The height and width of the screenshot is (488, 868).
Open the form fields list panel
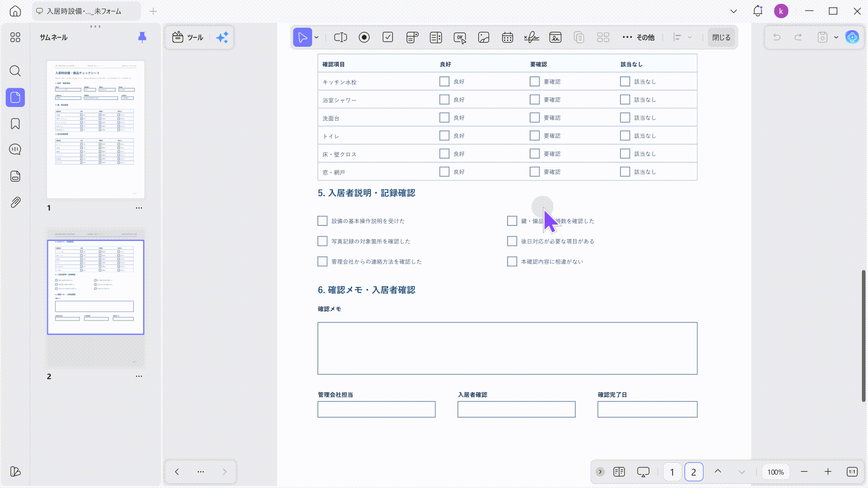point(15,176)
